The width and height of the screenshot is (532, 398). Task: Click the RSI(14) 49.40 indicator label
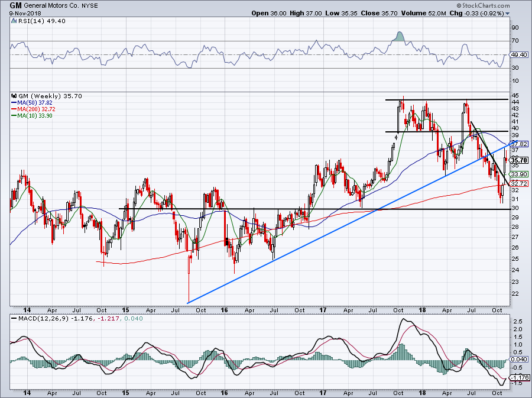click(41, 21)
